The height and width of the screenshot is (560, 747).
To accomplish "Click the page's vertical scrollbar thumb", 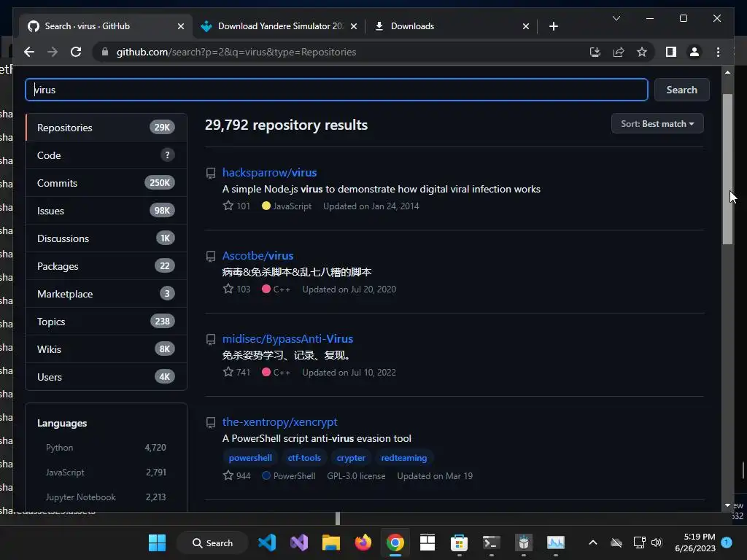I will (727, 169).
